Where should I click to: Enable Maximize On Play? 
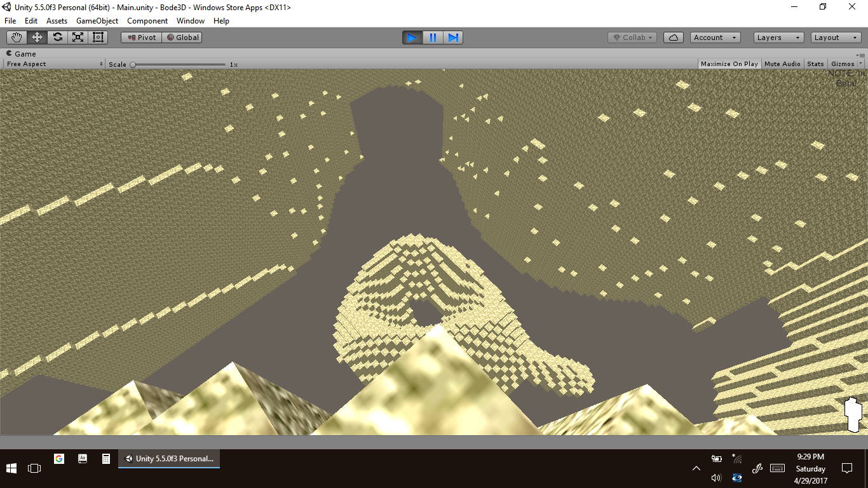[729, 64]
